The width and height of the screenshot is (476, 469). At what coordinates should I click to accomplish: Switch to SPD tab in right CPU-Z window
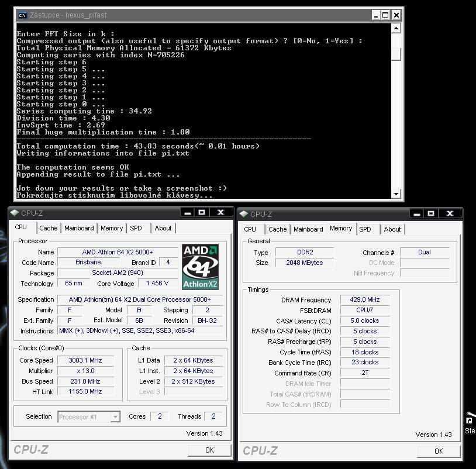click(365, 229)
